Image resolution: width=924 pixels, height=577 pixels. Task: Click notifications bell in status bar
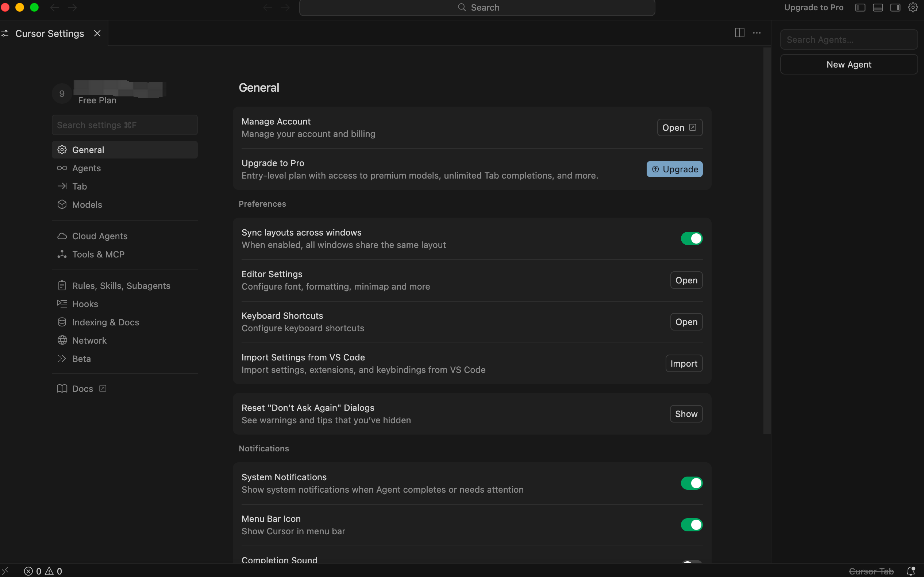(x=910, y=571)
